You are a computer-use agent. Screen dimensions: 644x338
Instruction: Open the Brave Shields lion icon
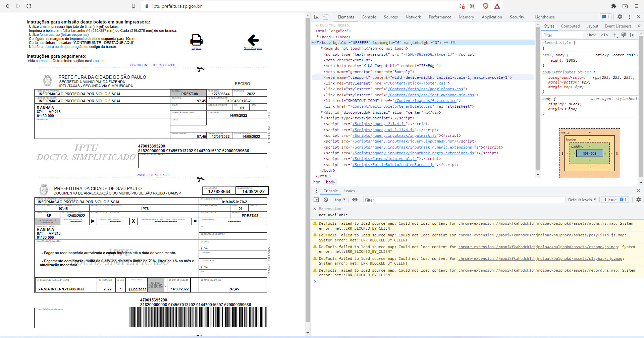coord(486,6)
